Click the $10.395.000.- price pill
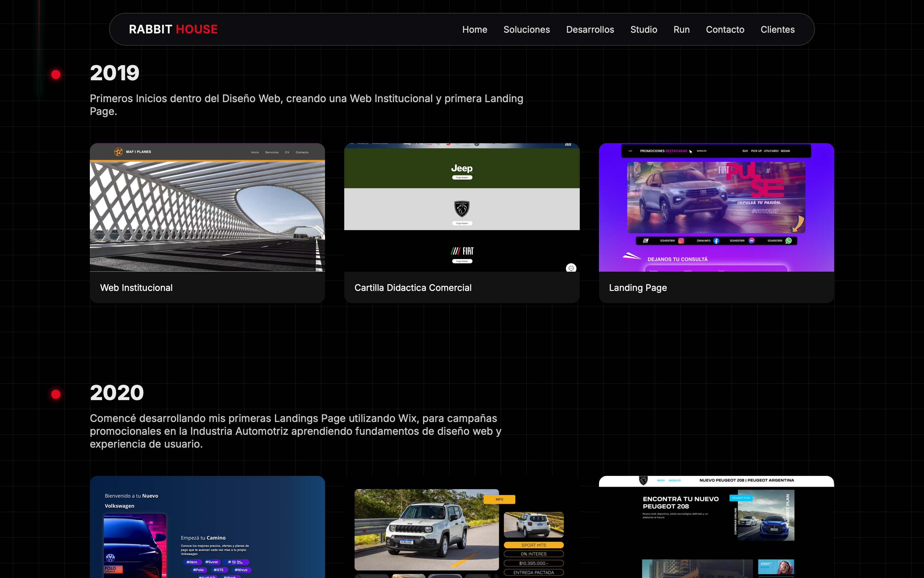This screenshot has height=578, width=924. pyautogui.click(x=534, y=563)
